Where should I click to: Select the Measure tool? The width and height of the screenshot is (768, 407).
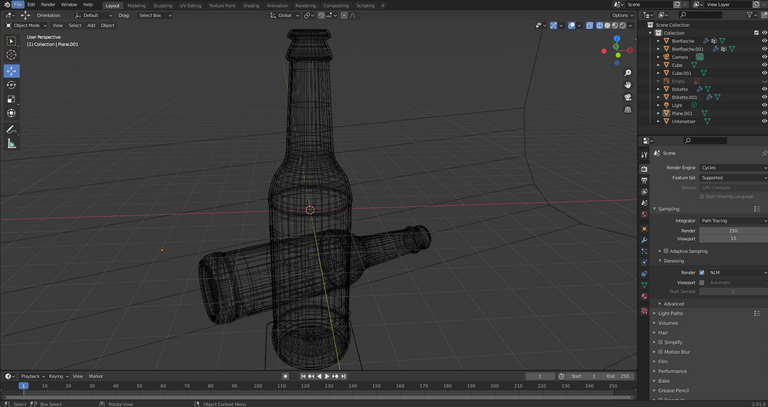click(12, 143)
